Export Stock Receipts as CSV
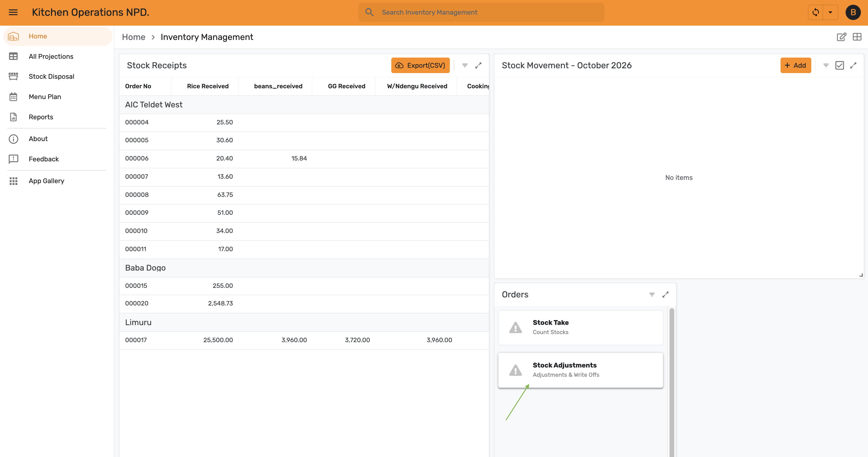Screen dimensions: 868x457 coord(420,65)
